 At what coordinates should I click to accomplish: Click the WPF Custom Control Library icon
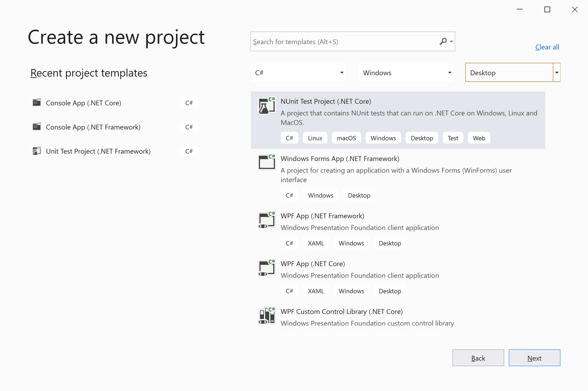[266, 316]
